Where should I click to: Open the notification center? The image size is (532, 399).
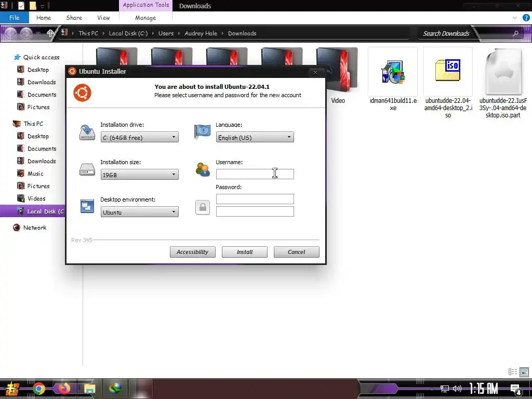pyautogui.click(x=516, y=390)
